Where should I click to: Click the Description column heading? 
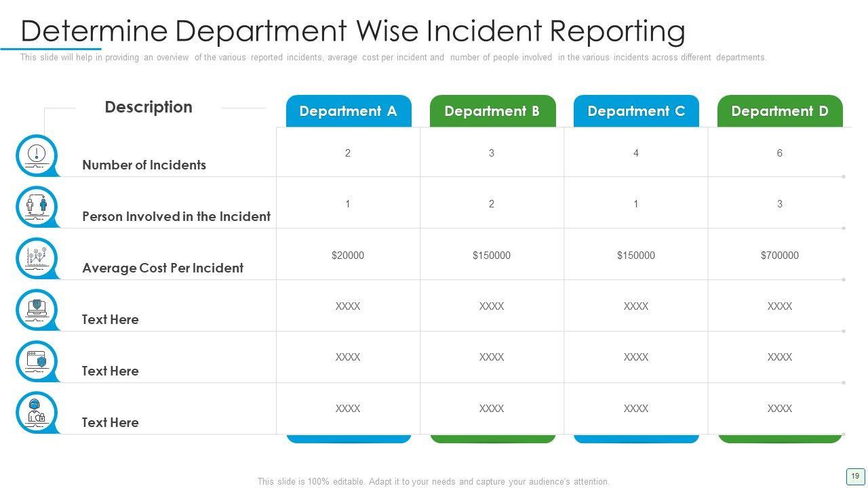149,107
